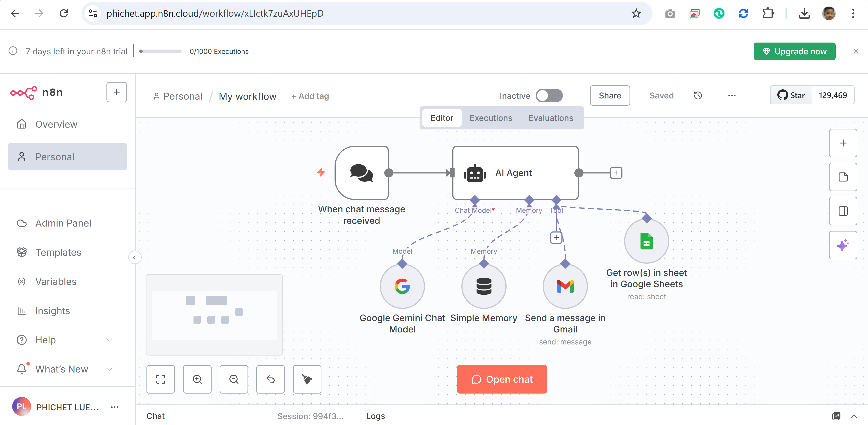Image resolution: width=868 pixels, height=425 pixels.
Task: Zoom in on the canvas
Action: 197,379
